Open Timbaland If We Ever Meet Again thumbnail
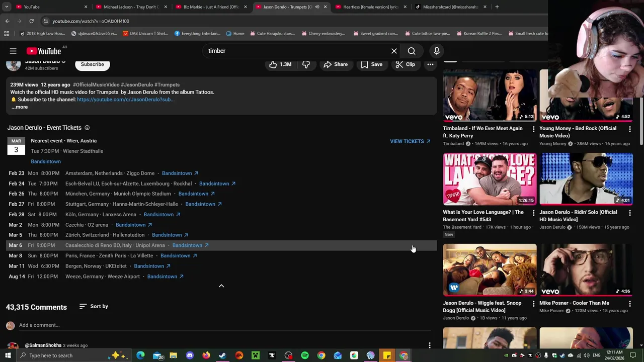The image size is (644, 362). click(490, 95)
